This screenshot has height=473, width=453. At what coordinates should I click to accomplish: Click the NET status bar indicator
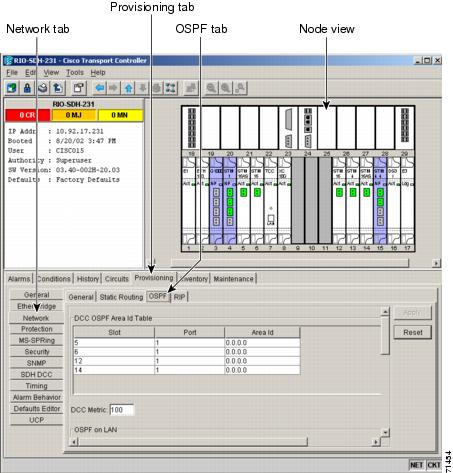coord(416,465)
